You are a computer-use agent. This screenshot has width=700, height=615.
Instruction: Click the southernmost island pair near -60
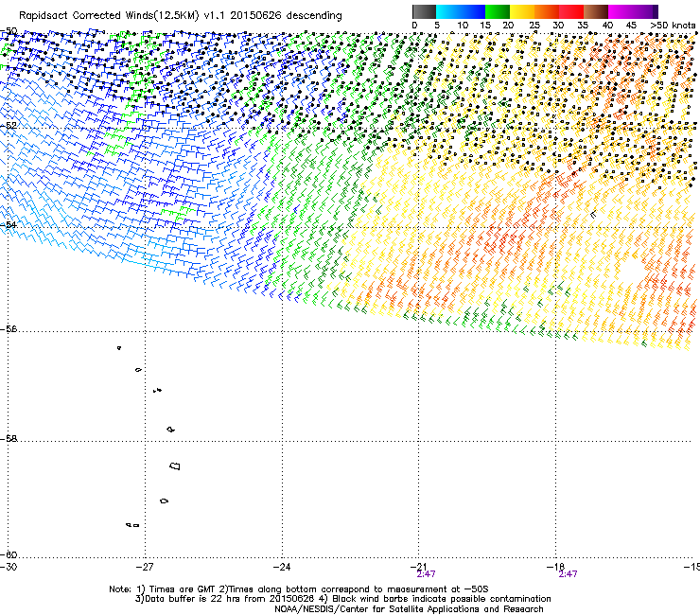(x=132, y=525)
